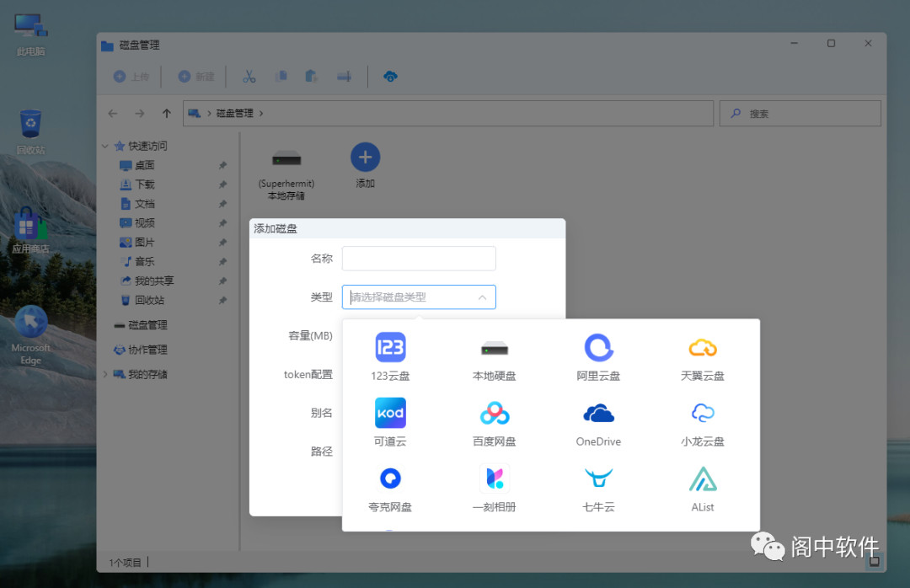
Task: Open the (Superhermit) 本地存储 drive
Action: (286, 174)
